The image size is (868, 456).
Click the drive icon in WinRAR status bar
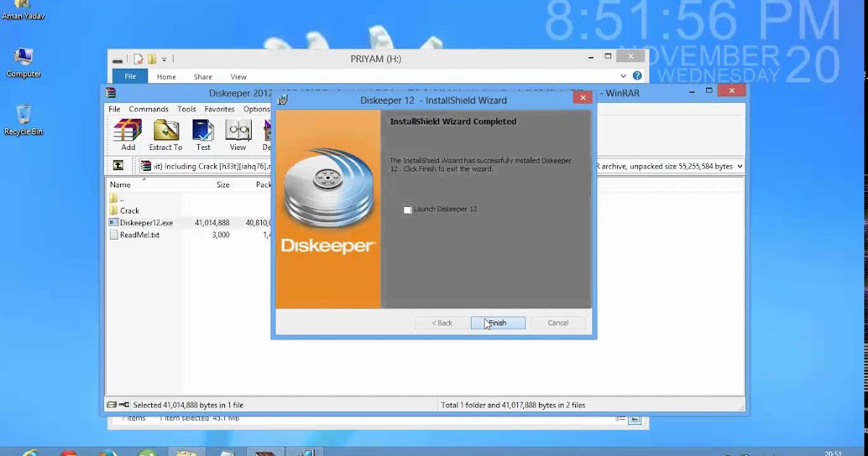112,405
